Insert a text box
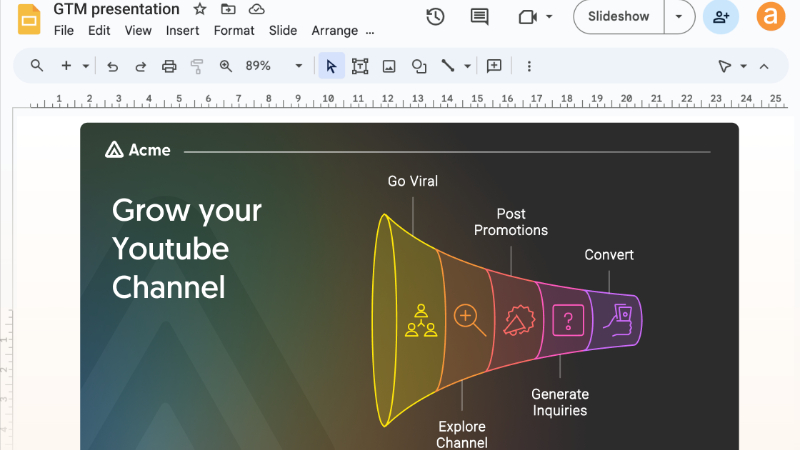 click(360, 66)
